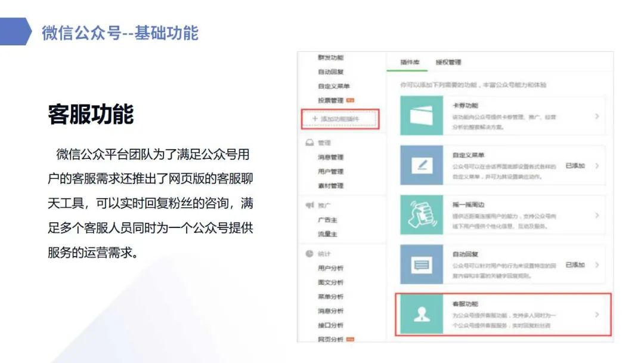Viewport: 644px width, 363px height.
Task: Expand the 卡券功能 card arrow
Action: coord(597,116)
